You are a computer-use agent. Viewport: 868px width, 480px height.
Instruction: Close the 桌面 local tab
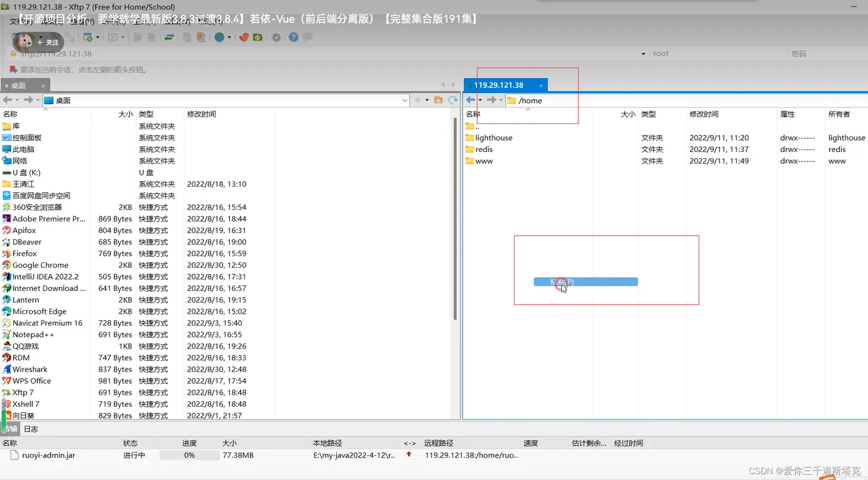(43, 86)
